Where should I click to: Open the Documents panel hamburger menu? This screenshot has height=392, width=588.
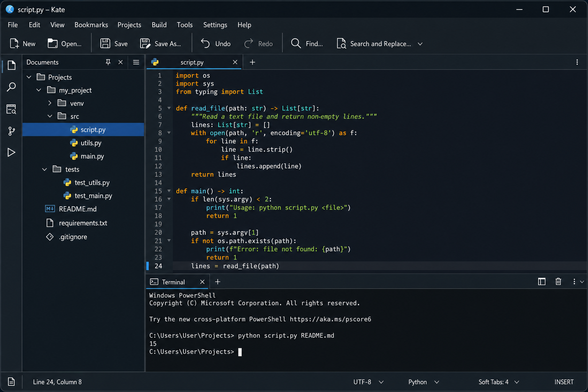136,62
